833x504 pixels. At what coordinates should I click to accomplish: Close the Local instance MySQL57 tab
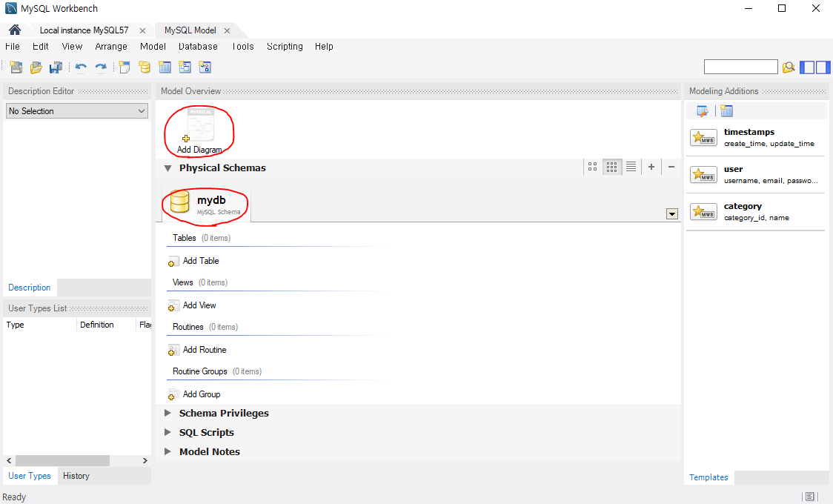[142, 31]
